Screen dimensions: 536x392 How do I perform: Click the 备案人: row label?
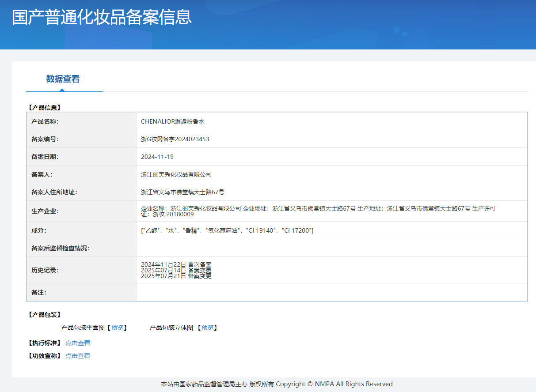pos(42,174)
